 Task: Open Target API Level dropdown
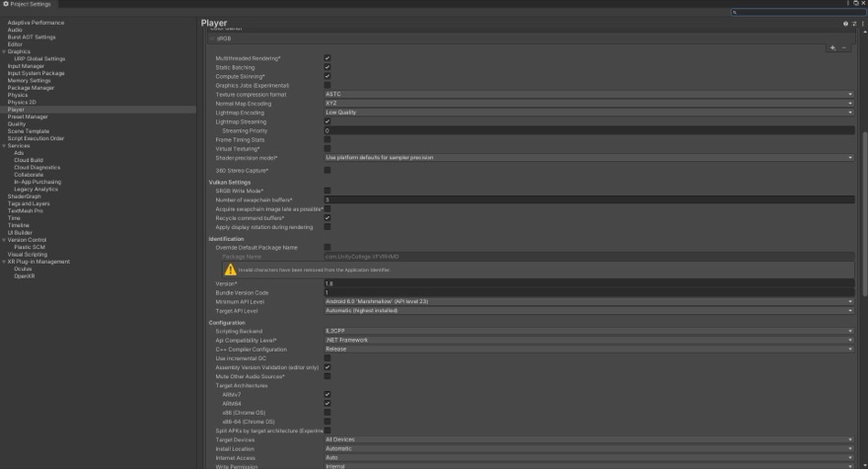pyautogui.click(x=589, y=310)
